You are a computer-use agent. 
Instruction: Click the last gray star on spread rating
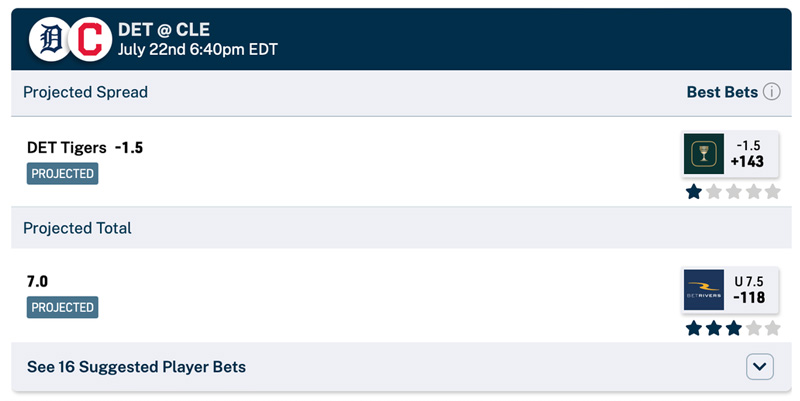click(772, 192)
